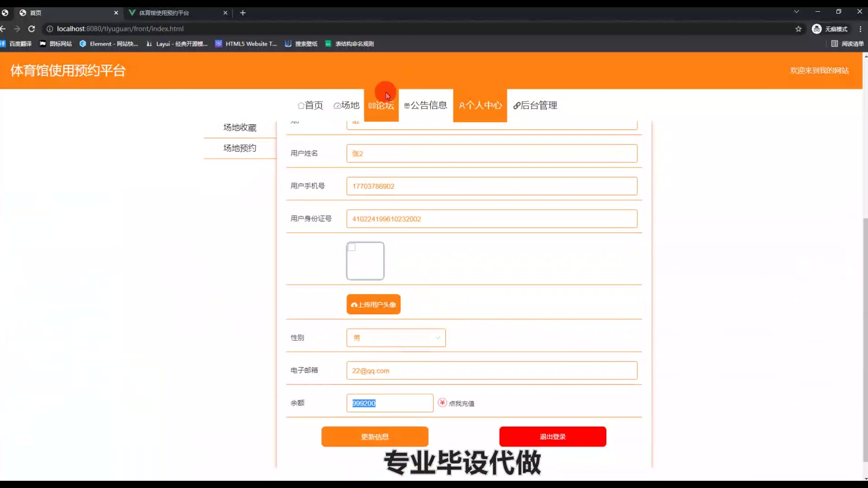868x488 pixels.
Task: Open the 公告信息 menu tab
Action: click(x=425, y=105)
